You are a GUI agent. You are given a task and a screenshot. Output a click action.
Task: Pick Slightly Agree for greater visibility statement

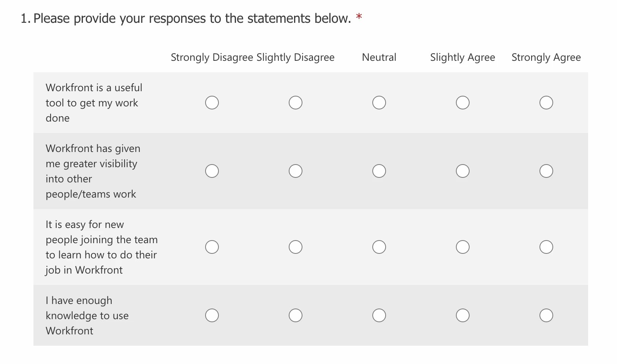(x=463, y=171)
